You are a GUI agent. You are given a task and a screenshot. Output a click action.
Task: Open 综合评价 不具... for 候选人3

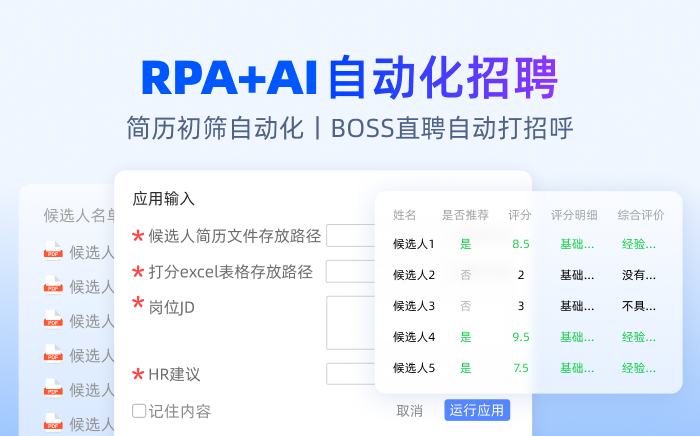[x=639, y=306]
